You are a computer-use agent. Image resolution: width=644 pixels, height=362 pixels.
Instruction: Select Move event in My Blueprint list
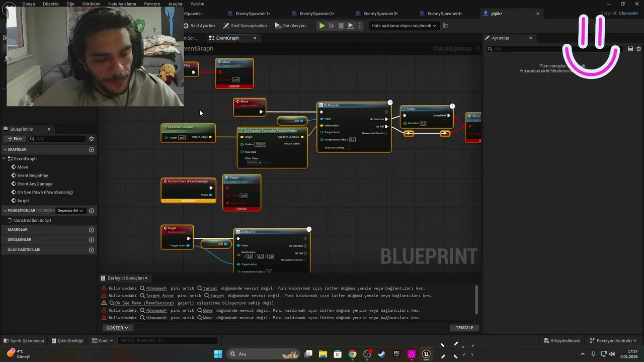pyautogui.click(x=23, y=167)
